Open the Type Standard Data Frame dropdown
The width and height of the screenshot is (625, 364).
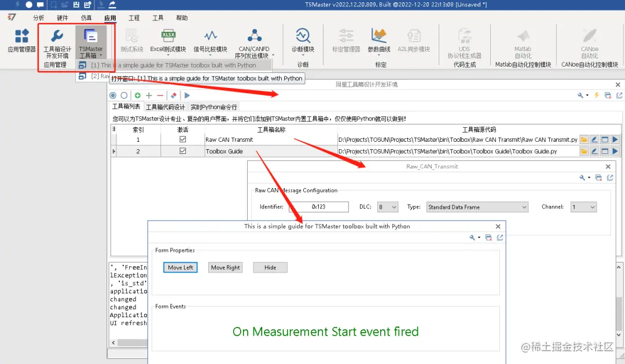click(477, 207)
